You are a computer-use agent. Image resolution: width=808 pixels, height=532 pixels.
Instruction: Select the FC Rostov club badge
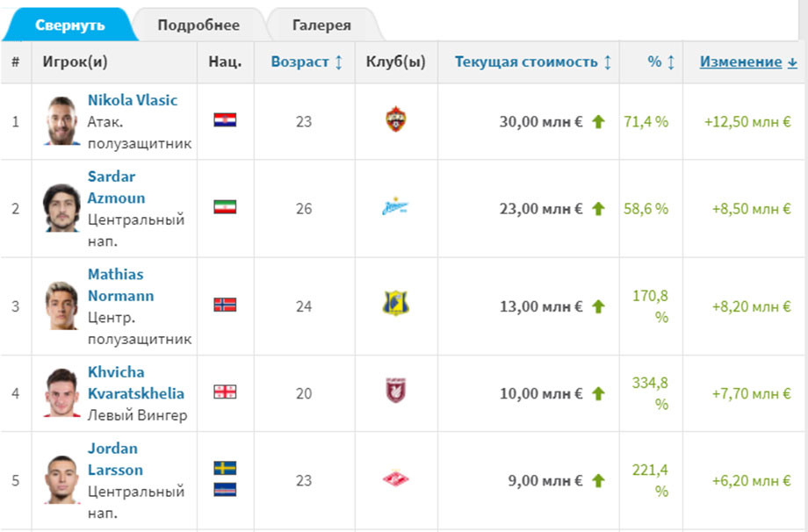395,304
